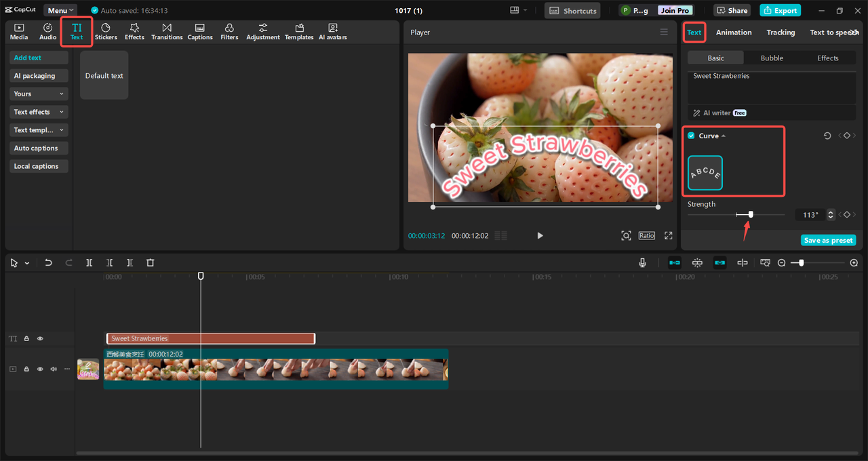Click the delete trash icon
The image size is (868, 461).
tap(151, 263)
